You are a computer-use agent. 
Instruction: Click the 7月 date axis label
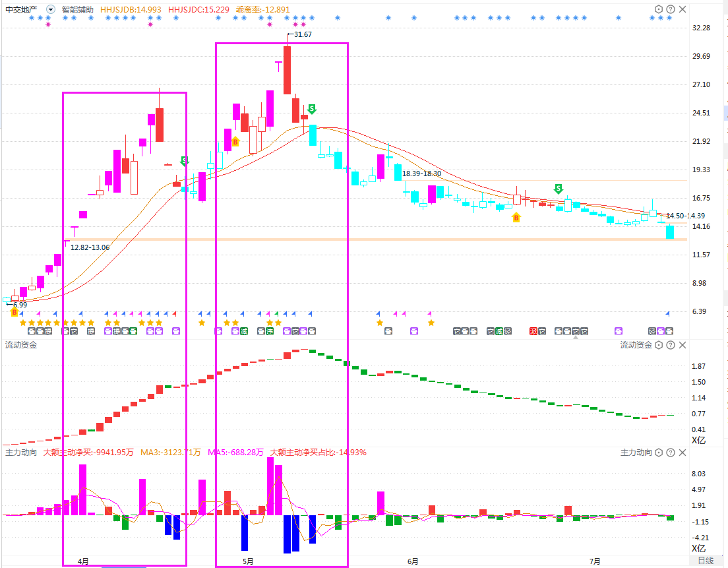click(595, 561)
